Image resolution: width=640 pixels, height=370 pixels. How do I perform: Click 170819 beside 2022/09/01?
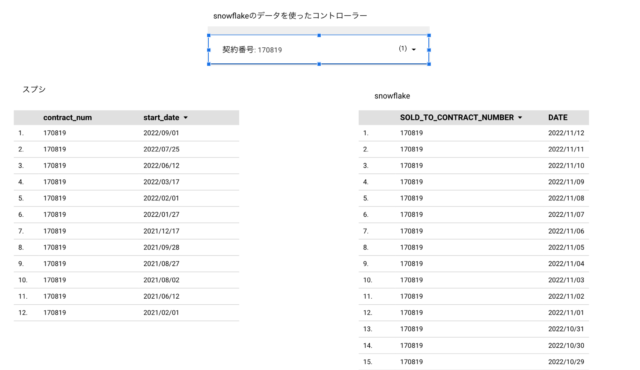[x=55, y=133]
